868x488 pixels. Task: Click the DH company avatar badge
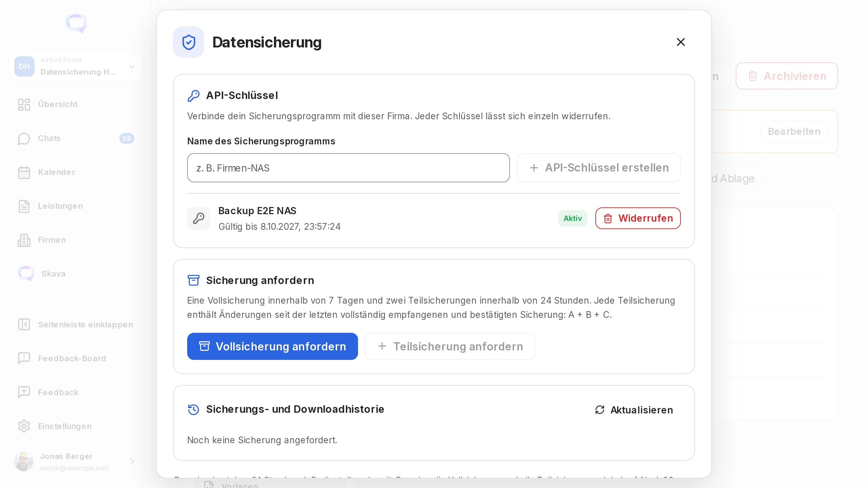(24, 66)
